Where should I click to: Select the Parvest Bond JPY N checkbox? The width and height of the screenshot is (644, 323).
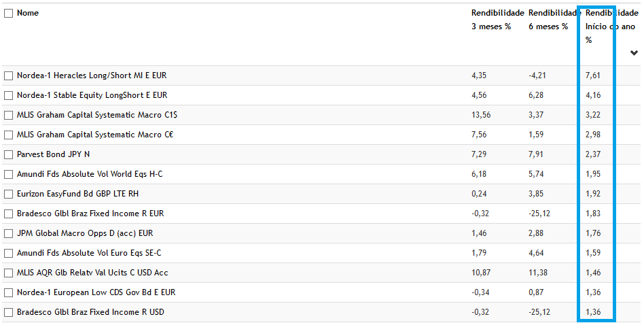tap(9, 154)
